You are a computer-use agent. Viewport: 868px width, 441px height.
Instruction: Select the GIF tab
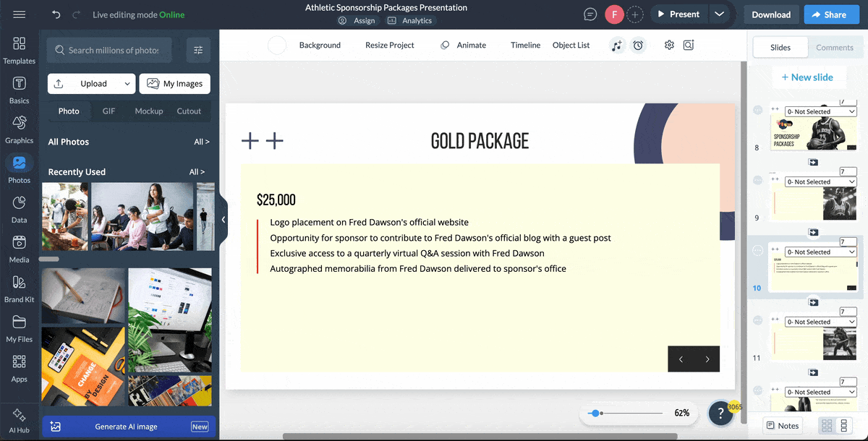coord(109,111)
